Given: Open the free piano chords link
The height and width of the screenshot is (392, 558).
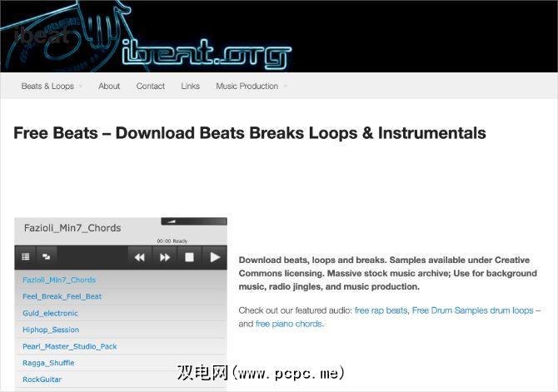Looking at the screenshot, I should click(289, 324).
